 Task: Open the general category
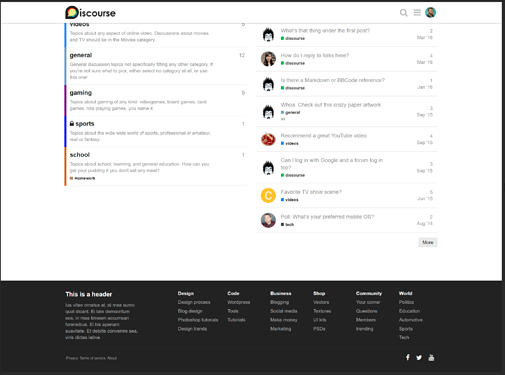tap(81, 55)
